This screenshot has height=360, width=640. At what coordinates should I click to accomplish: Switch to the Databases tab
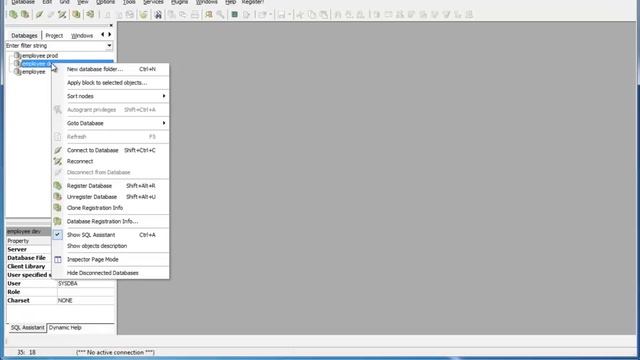click(24, 36)
